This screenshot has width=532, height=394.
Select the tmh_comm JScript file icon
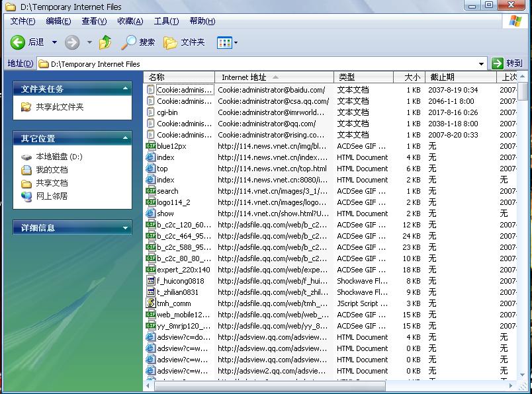pyautogui.click(x=151, y=303)
